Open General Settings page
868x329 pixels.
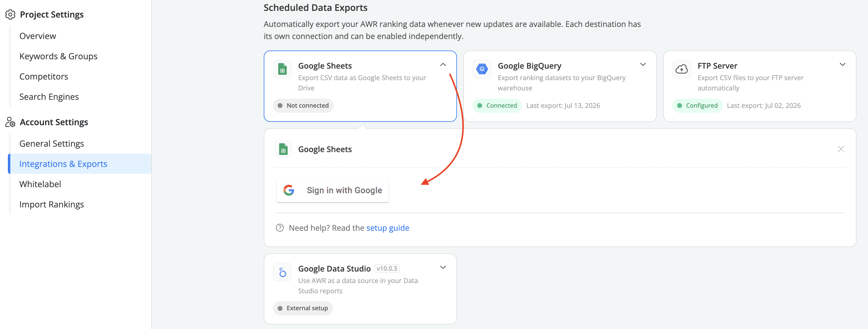(x=51, y=144)
